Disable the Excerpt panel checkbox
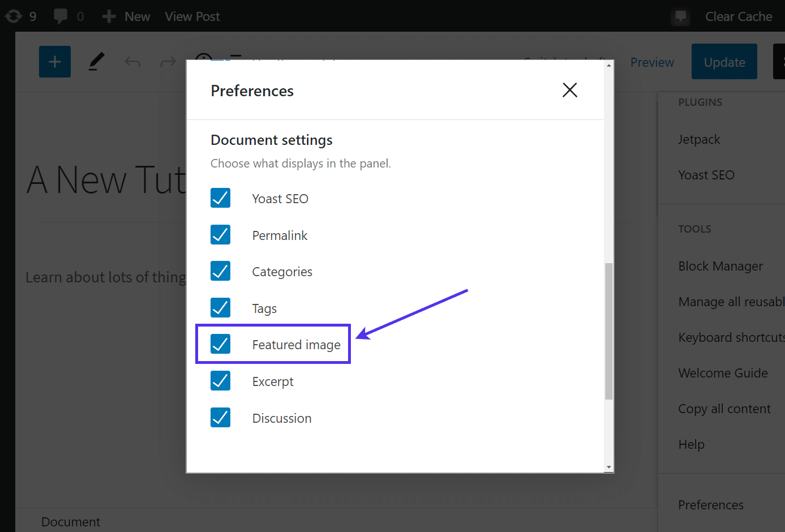Image resolution: width=785 pixels, height=532 pixels. (221, 381)
